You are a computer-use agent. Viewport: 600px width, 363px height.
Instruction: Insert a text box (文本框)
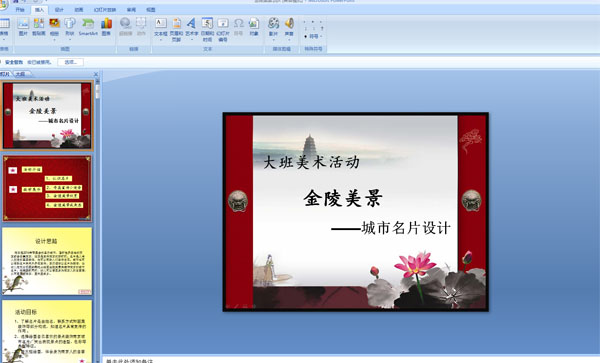[160, 29]
